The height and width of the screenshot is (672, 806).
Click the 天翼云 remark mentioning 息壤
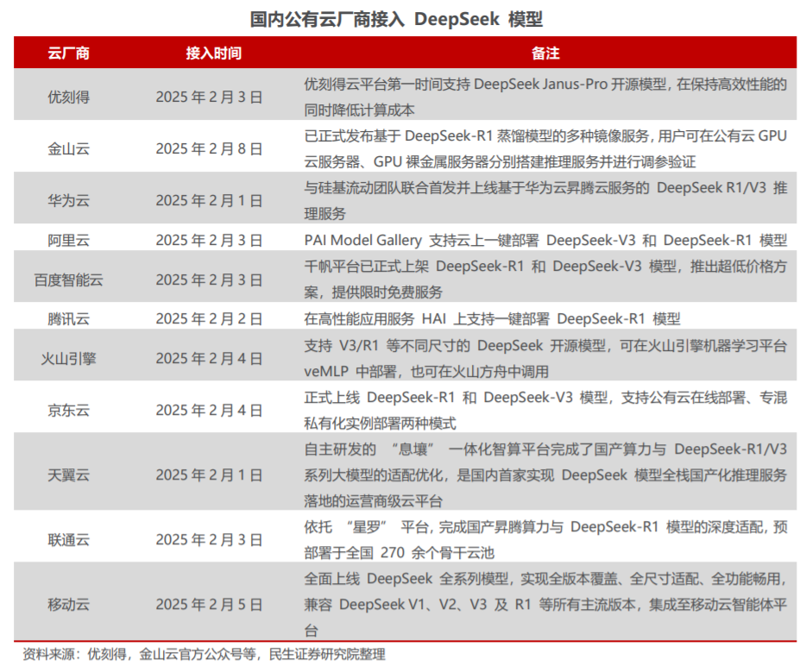click(x=545, y=475)
